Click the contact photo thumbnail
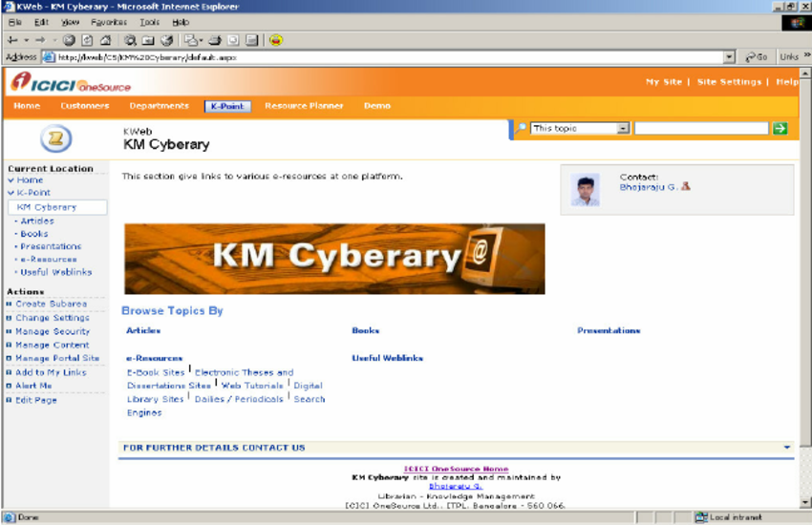The image size is (812, 525). pos(586,189)
